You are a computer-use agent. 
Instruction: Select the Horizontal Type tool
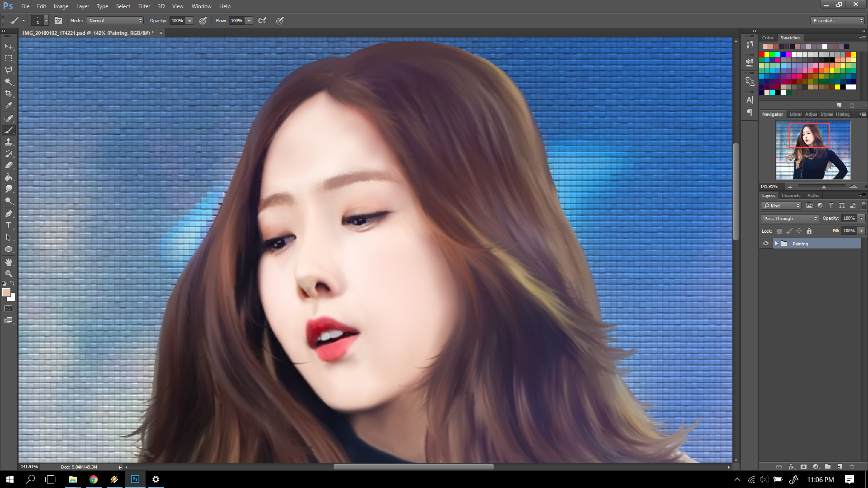pyautogui.click(x=9, y=225)
